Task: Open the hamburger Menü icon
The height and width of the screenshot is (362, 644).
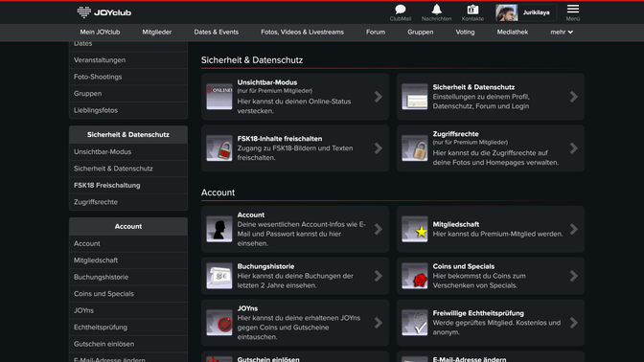Action: point(573,9)
